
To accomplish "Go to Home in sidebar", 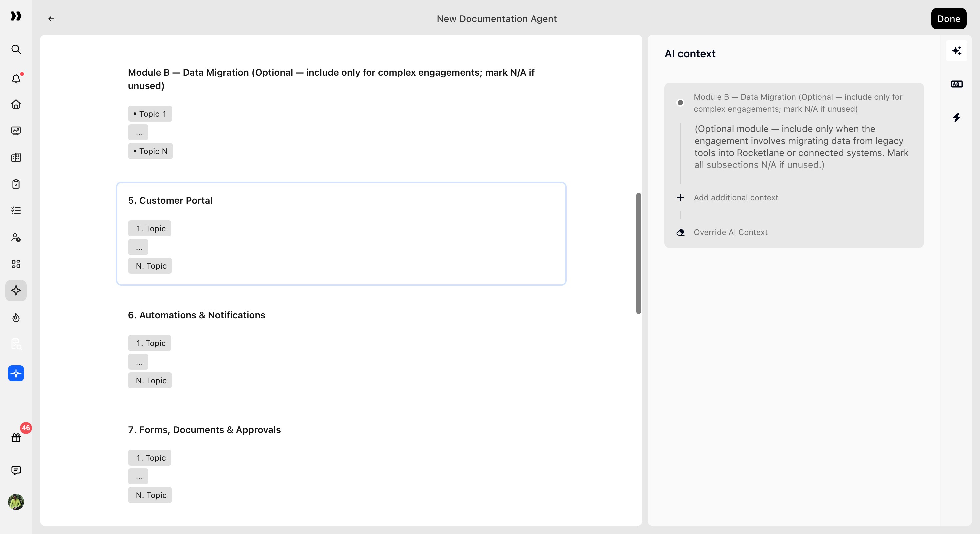I will click(x=16, y=104).
